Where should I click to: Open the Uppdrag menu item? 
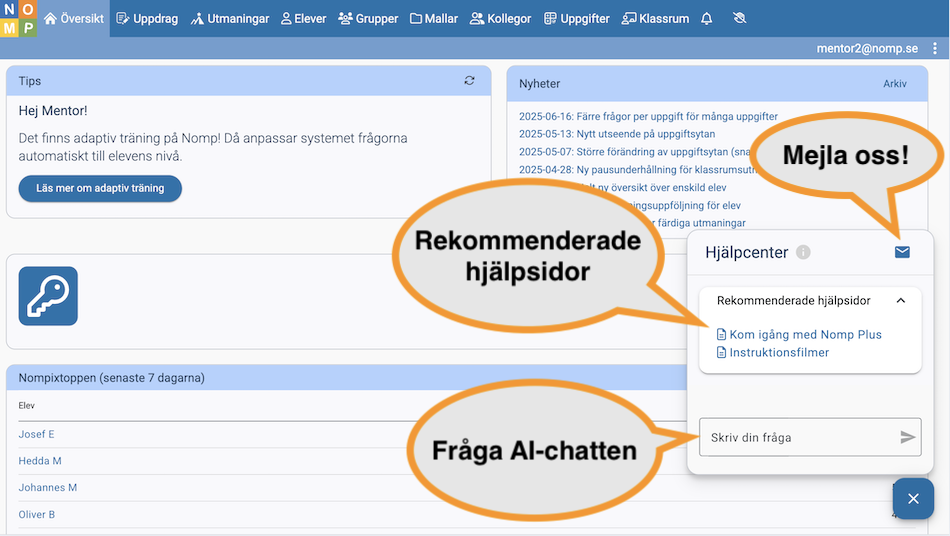(x=147, y=19)
